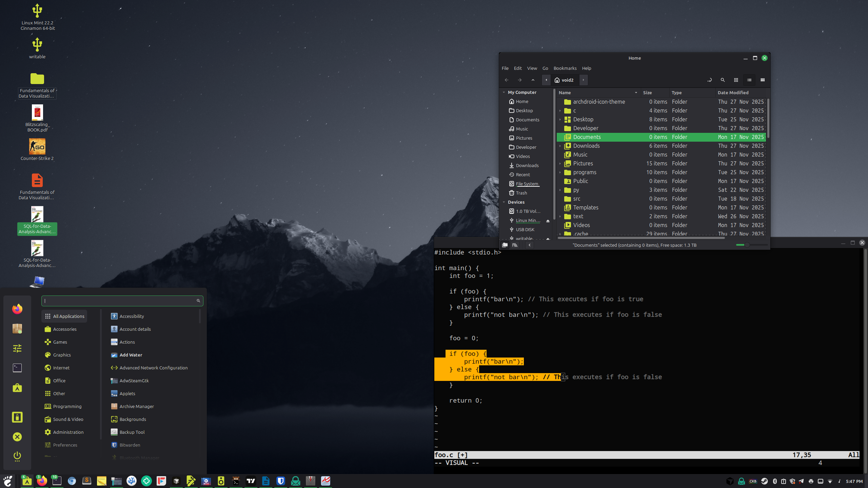Image resolution: width=868 pixels, height=488 pixels.
Task: Select the Programming category
Action: pyautogui.click(x=67, y=406)
